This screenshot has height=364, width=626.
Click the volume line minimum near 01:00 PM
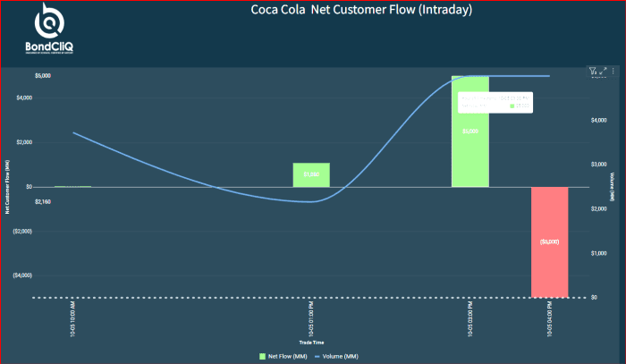tap(311, 201)
